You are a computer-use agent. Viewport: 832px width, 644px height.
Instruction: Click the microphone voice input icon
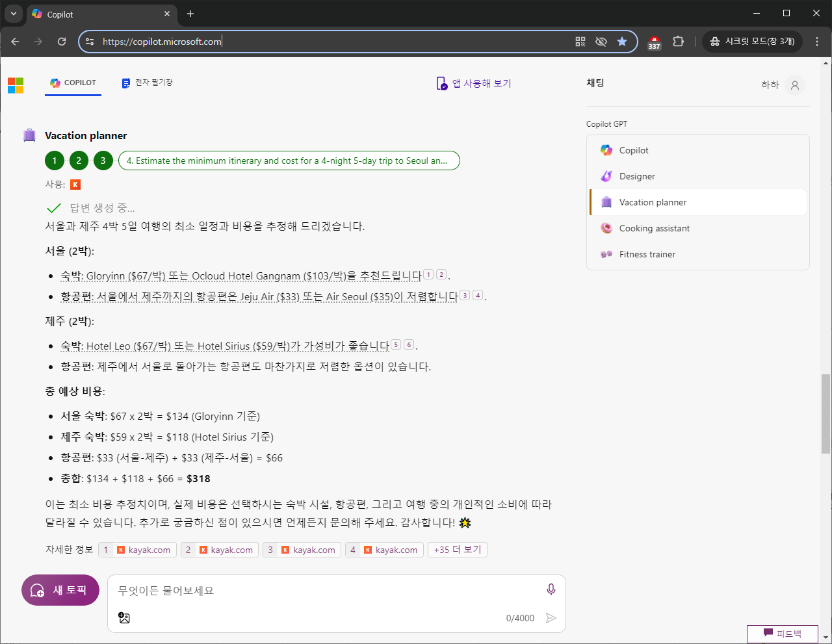point(551,589)
